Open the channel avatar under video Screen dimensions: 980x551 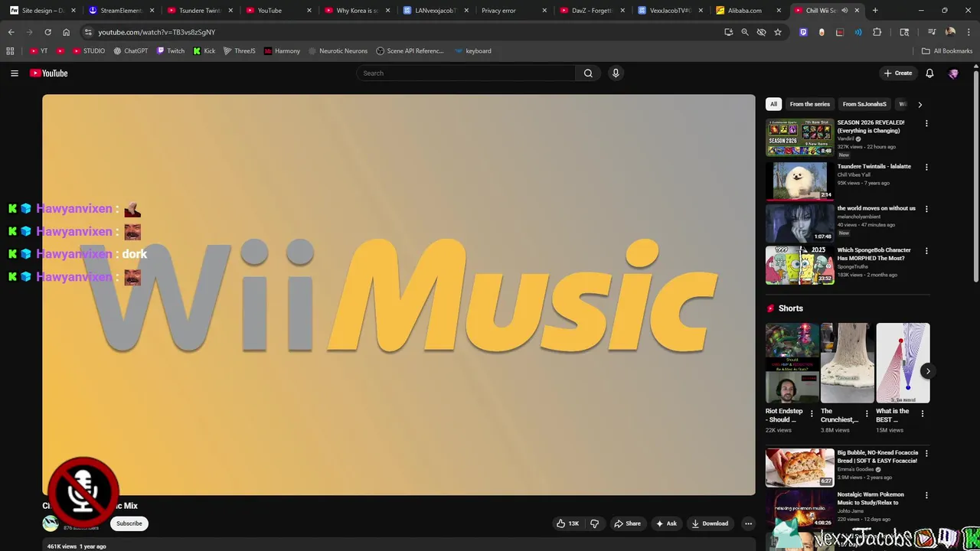point(51,523)
